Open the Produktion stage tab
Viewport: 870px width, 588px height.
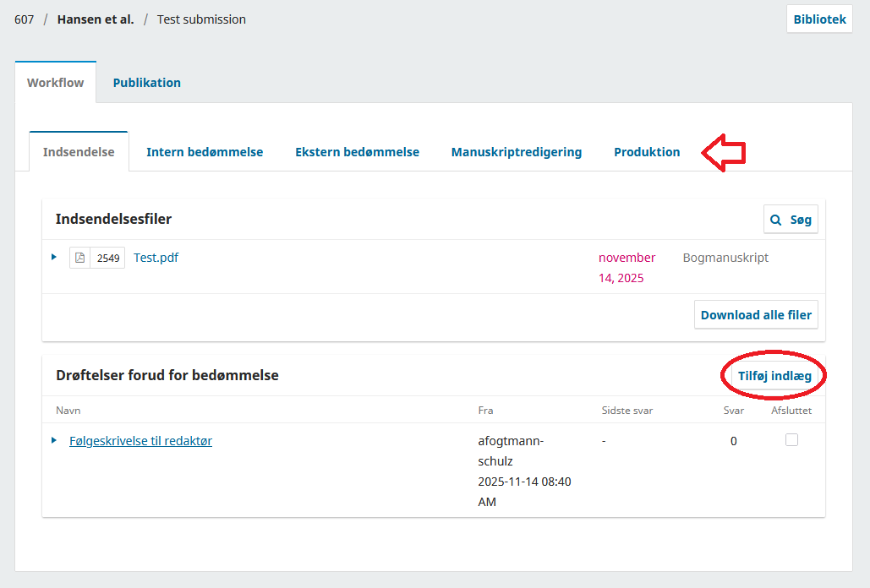647,152
